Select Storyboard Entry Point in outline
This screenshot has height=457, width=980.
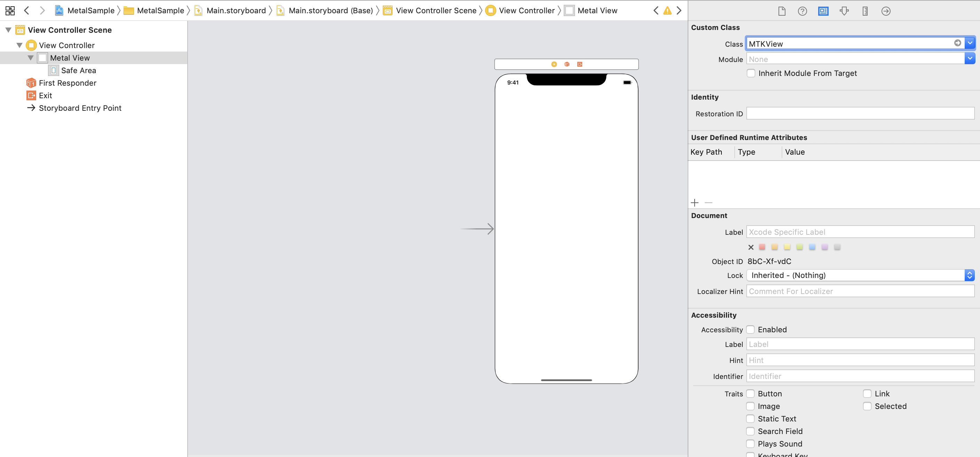point(80,108)
